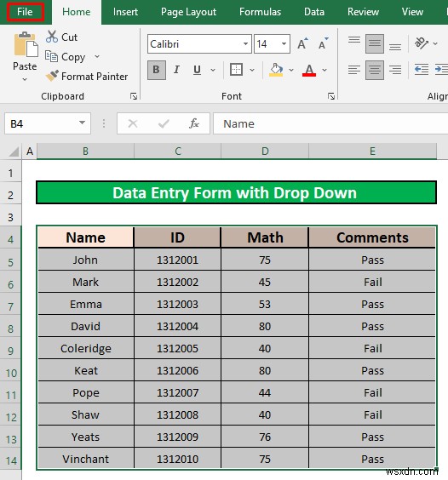Click the Decrease Indent icon
The height and width of the screenshot is (480, 448).
pyautogui.click(x=422, y=70)
